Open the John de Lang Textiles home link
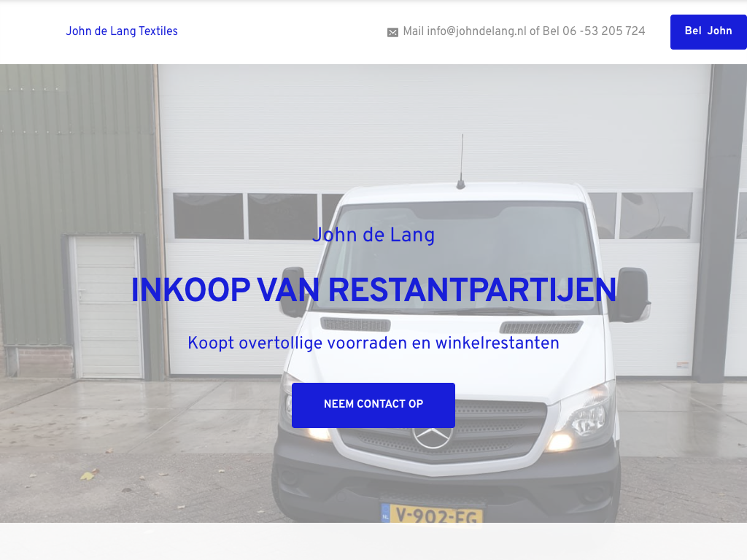This screenshot has height=560, width=747. coord(122,31)
